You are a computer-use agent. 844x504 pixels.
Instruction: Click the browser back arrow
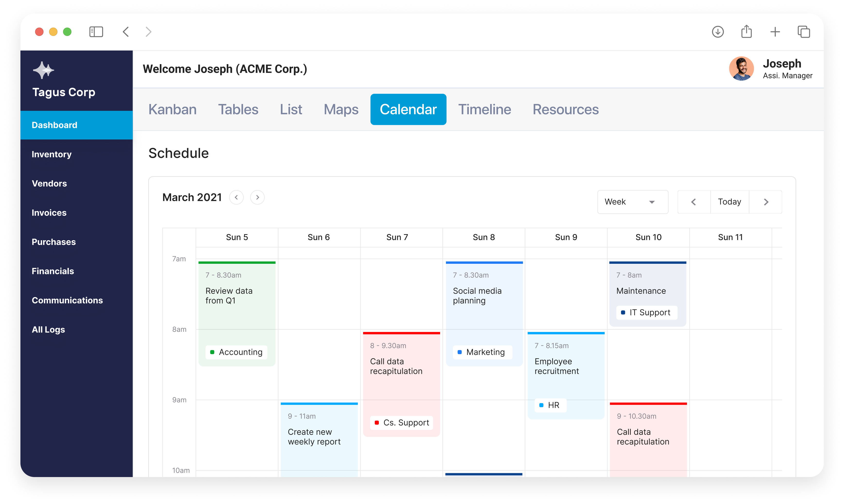[x=126, y=32]
